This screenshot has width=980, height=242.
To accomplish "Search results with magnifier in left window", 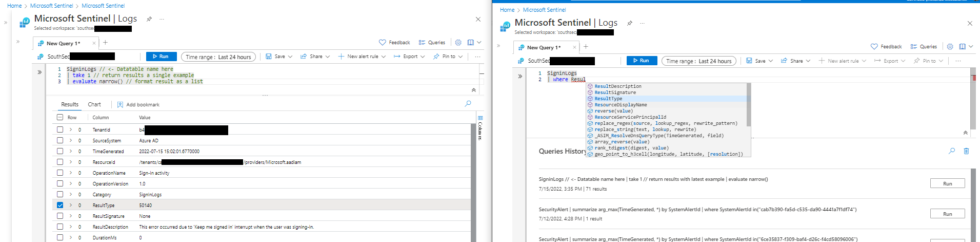I will coord(468,104).
